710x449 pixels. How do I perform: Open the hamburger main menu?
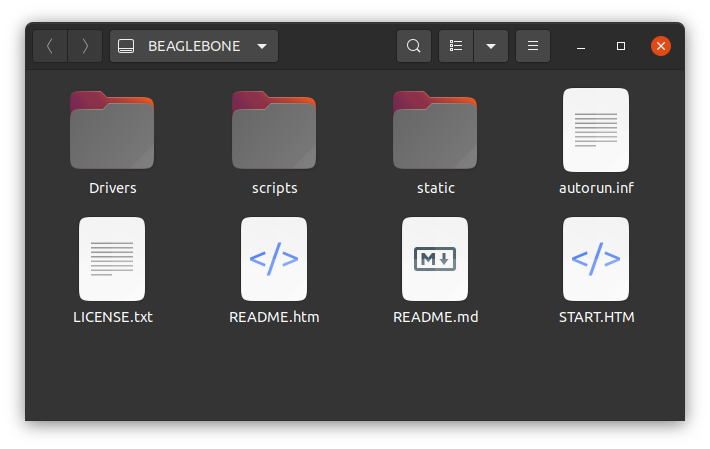click(533, 46)
